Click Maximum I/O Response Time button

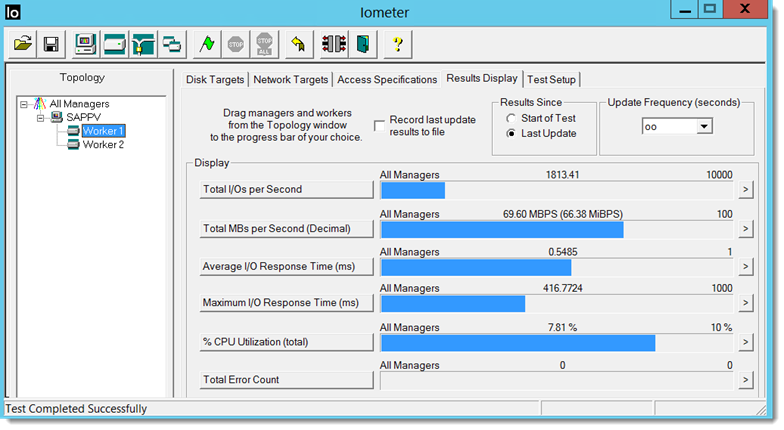click(286, 303)
